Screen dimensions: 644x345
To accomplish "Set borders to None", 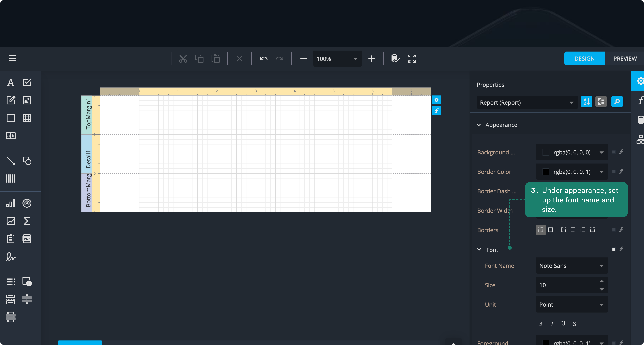I will coord(541,230).
